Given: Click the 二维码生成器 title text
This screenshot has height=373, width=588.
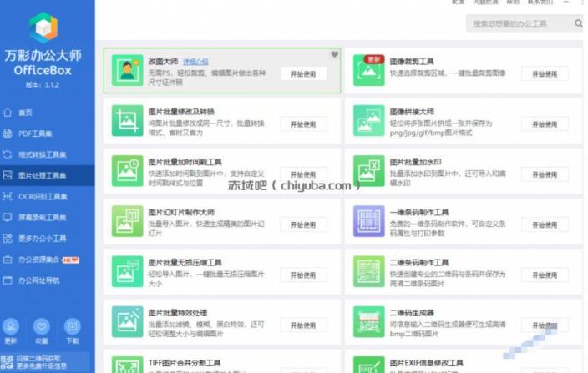Looking at the screenshot, I should point(412,313).
